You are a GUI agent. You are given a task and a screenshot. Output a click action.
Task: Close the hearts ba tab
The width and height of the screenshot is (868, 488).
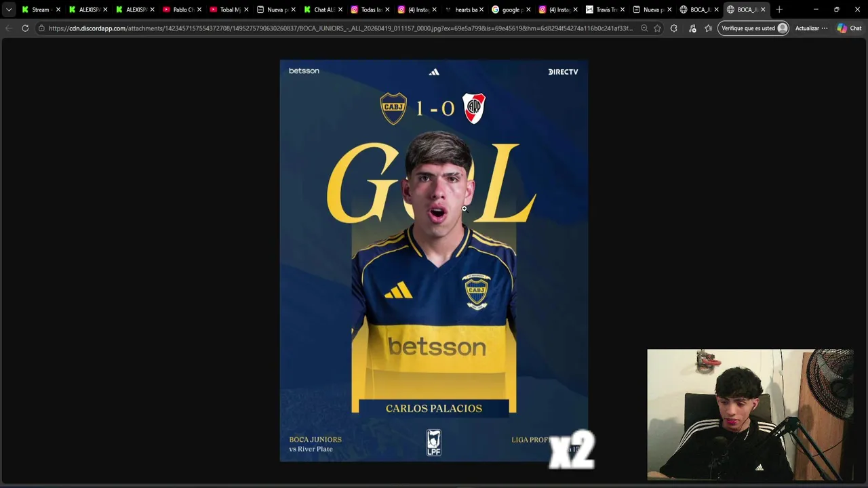[481, 9]
